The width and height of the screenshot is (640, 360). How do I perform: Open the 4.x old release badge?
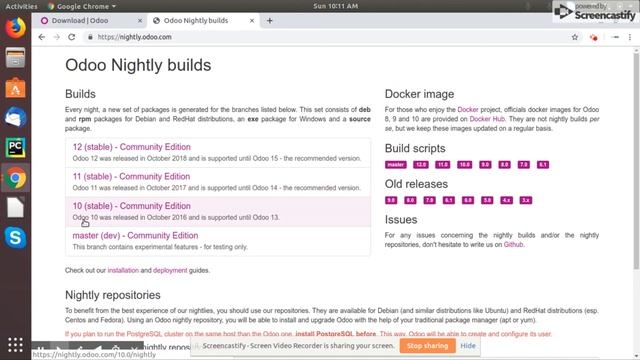[x=507, y=200]
